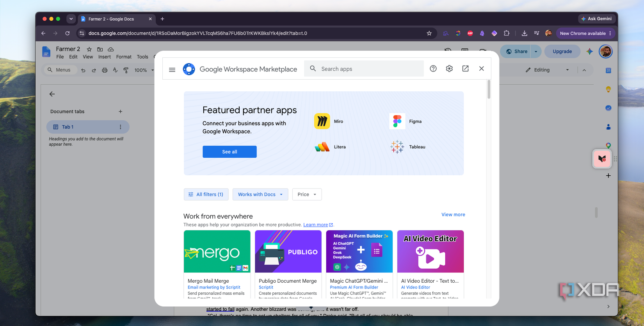Expand the Works with Docs dropdown
Viewport: 644px width, 326px height.
point(260,194)
